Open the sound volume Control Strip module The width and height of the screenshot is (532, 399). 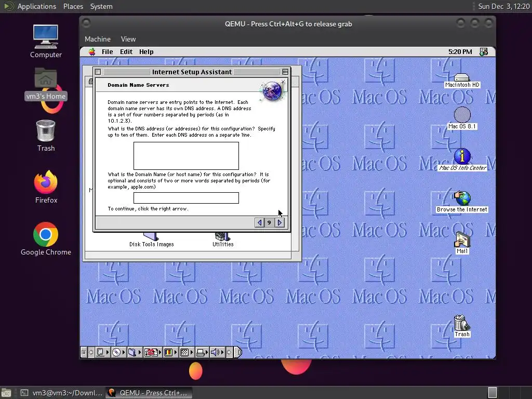[x=218, y=352]
